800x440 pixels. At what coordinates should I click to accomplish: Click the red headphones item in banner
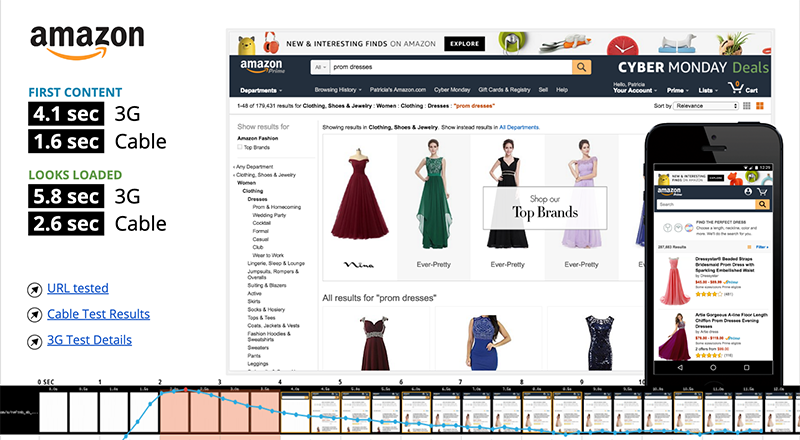271,43
